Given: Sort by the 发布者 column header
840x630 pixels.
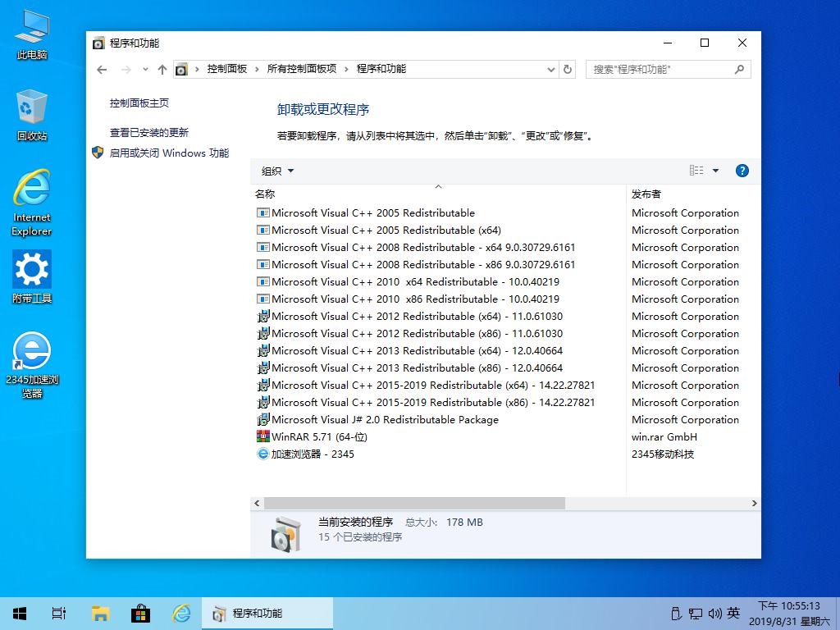Looking at the screenshot, I should 693,194.
